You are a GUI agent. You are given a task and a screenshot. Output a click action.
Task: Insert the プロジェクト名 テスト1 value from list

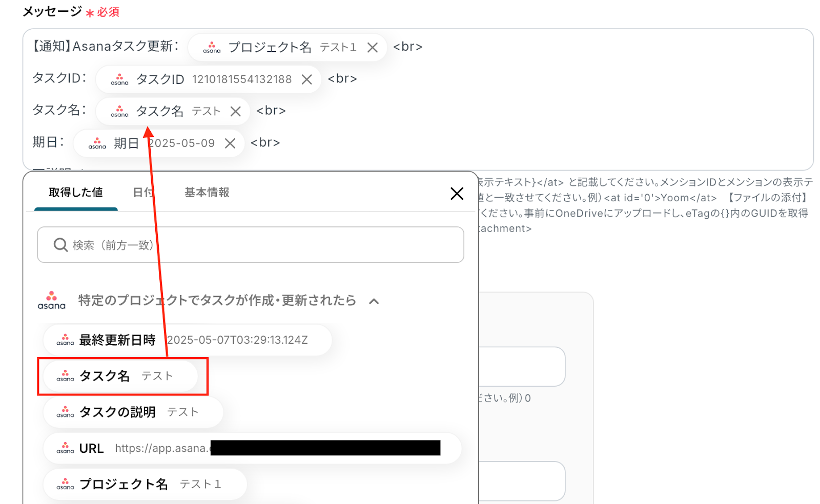coord(145,484)
